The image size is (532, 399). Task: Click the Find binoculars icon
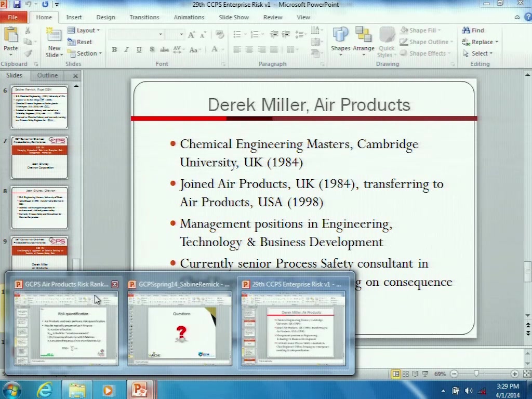tap(466, 30)
